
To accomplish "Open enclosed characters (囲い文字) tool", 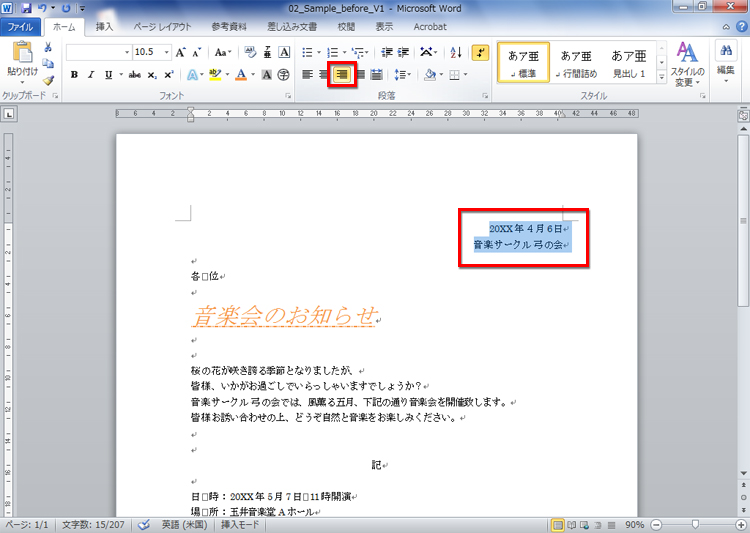I will click(x=283, y=75).
